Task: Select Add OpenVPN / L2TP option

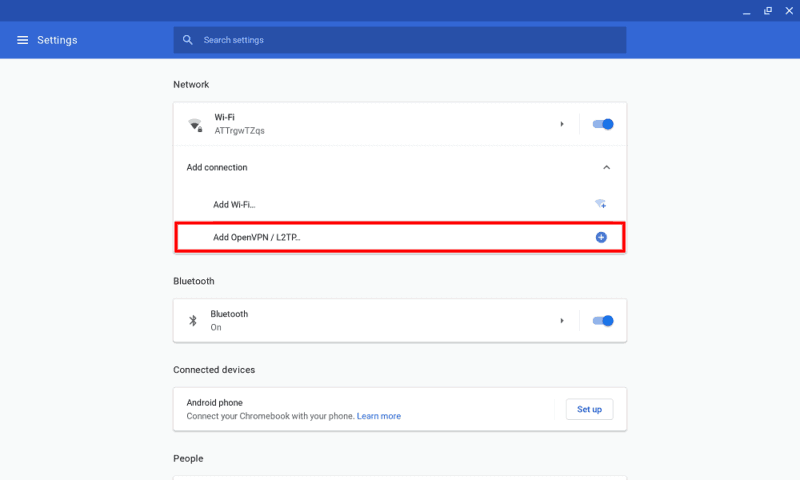Action: (x=399, y=237)
